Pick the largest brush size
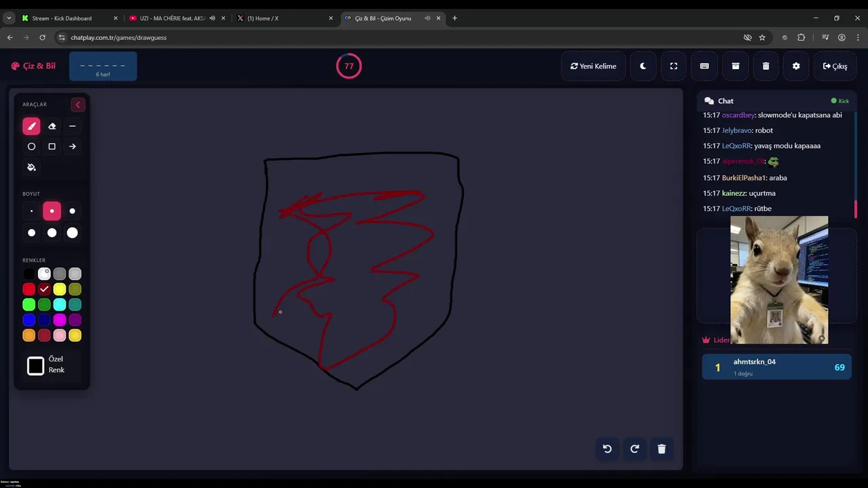The height and width of the screenshot is (488, 868). (73, 233)
